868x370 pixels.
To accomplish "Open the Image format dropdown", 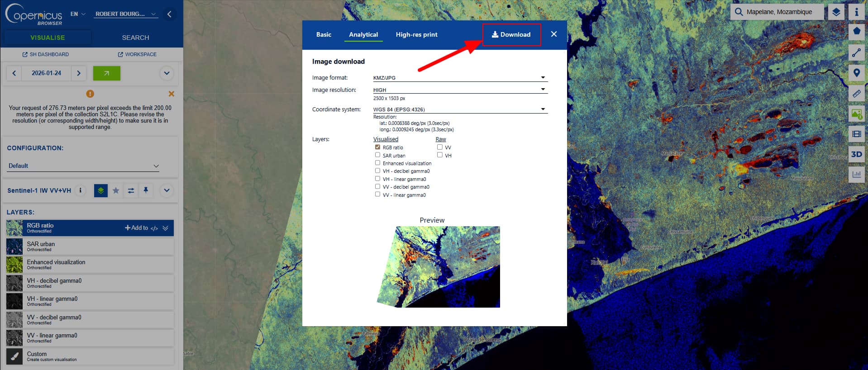I will [x=460, y=78].
